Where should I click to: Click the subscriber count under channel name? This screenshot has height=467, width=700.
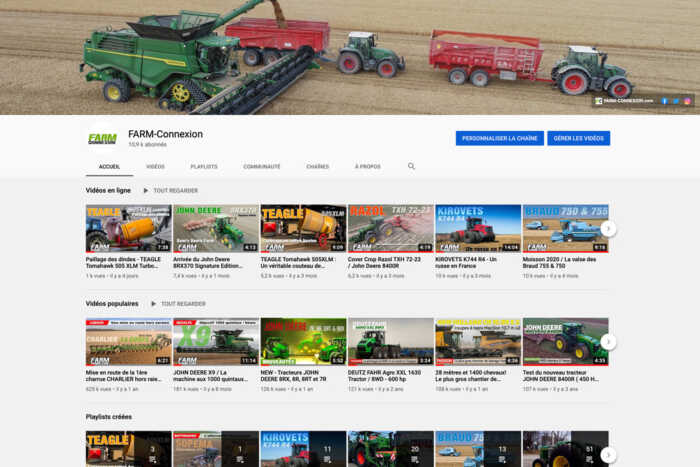148,145
